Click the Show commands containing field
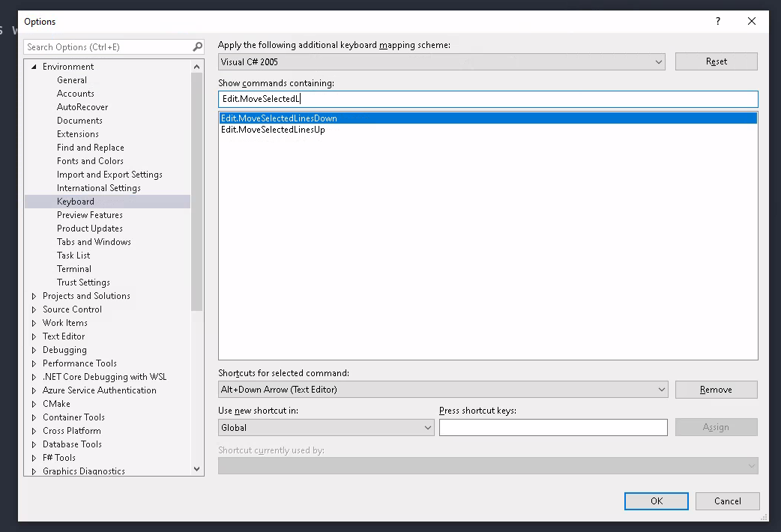Image resolution: width=781 pixels, height=532 pixels. coord(488,99)
